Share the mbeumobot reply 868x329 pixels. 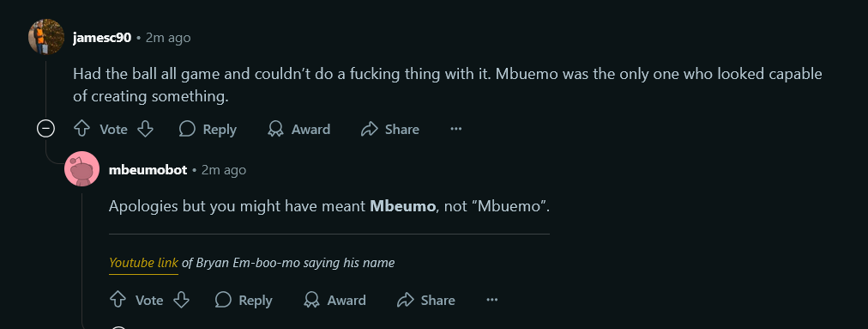(426, 300)
